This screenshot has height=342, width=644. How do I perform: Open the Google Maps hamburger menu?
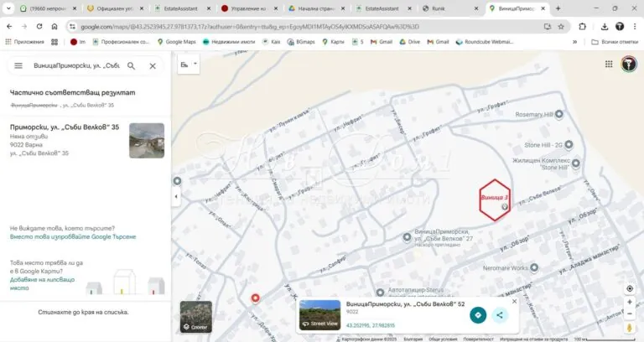point(18,65)
